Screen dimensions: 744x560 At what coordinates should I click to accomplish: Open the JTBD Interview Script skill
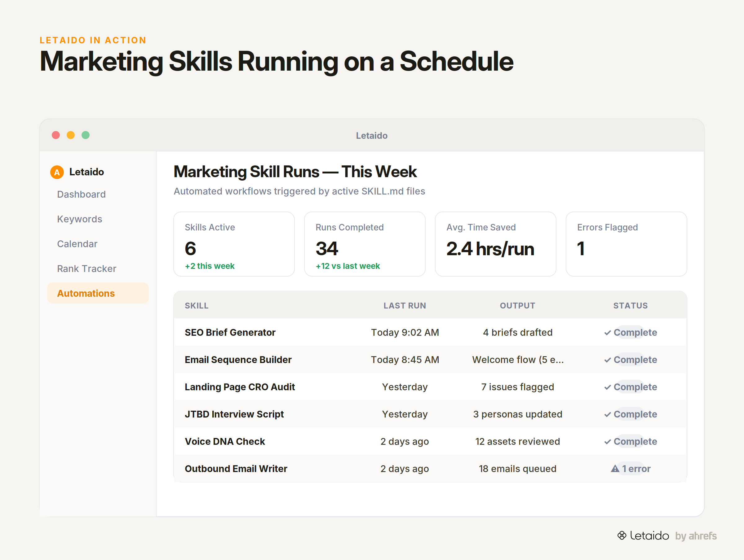(234, 414)
